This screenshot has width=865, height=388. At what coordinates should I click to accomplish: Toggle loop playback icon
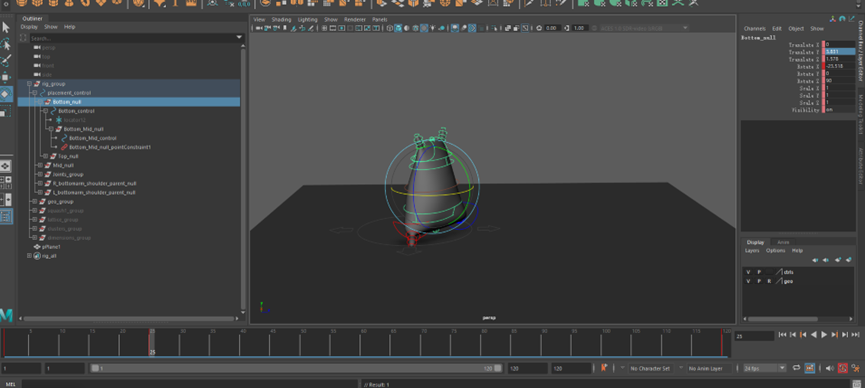coord(797,368)
